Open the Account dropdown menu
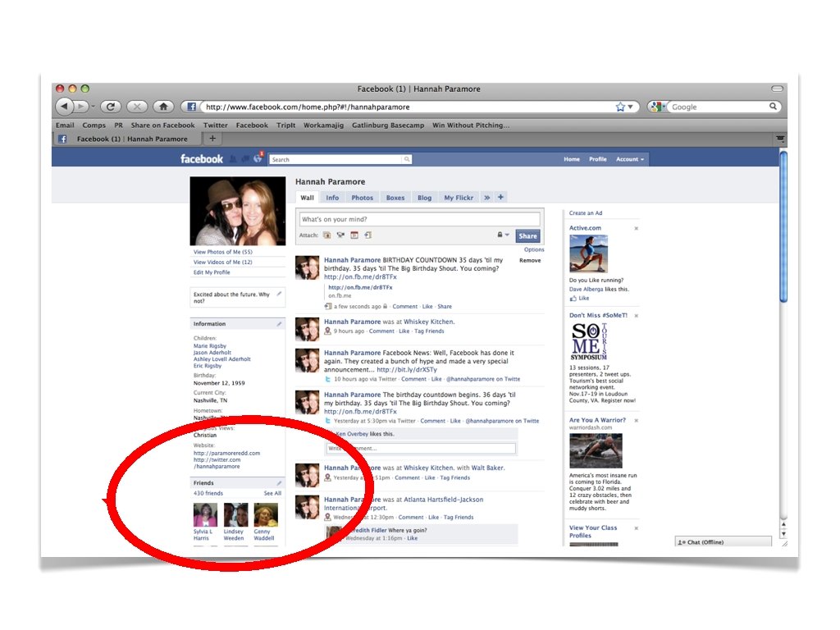Image resolution: width=840 pixels, height=630 pixels. (629, 159)
